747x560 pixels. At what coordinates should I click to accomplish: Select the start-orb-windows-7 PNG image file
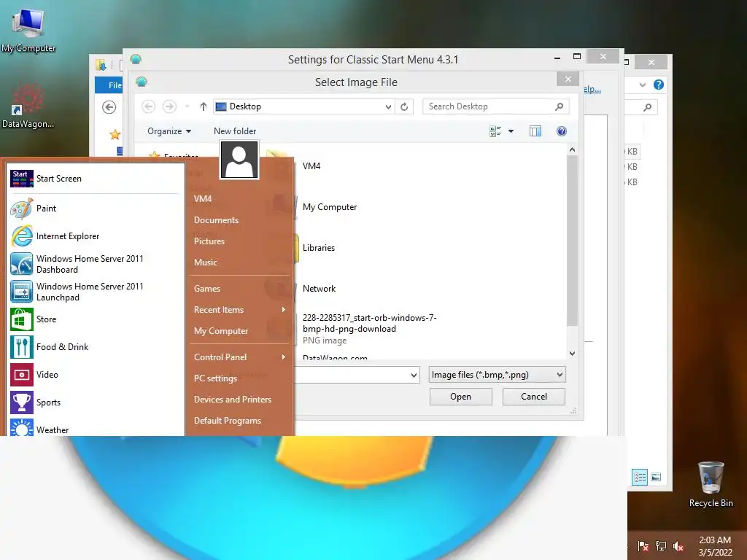click(370, 329)
